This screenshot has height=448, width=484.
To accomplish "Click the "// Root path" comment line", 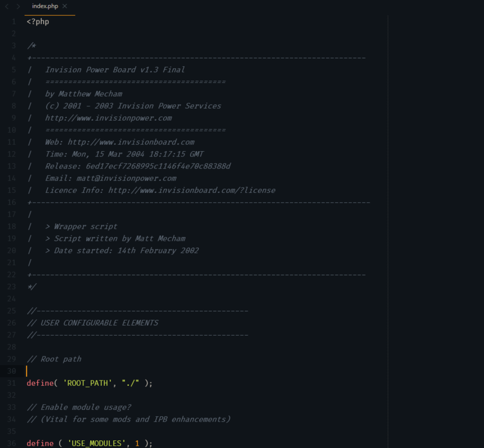I will [x=54, y=359].
